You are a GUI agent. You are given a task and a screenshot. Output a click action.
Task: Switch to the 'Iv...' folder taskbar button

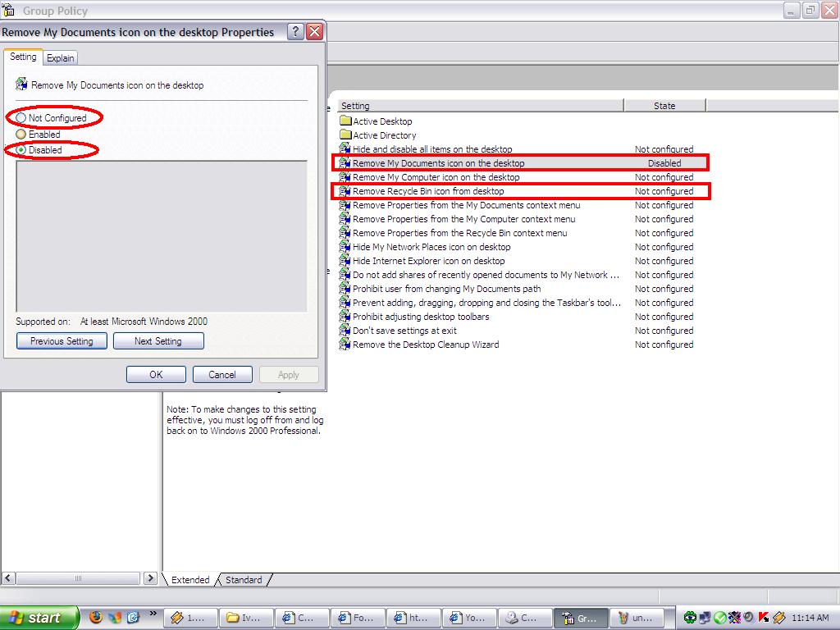pos(246,619)
